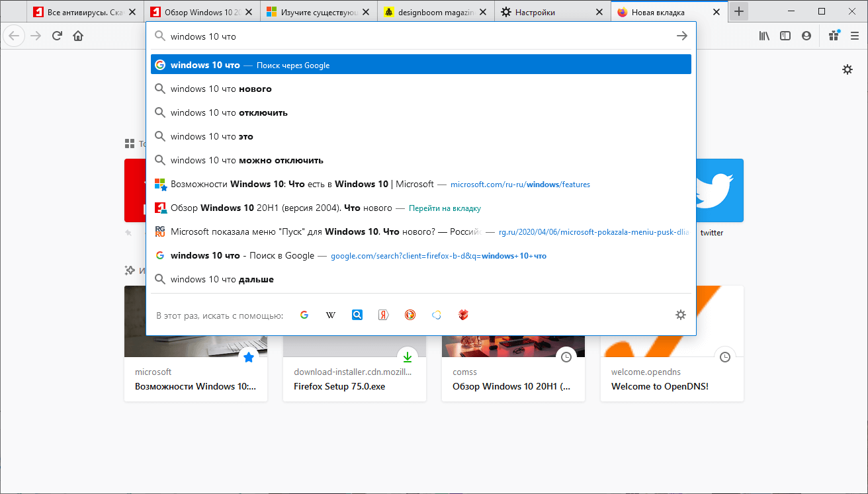Open the Library toolbar icon
The image size is (868, 494).
click(x=764, y=36)
